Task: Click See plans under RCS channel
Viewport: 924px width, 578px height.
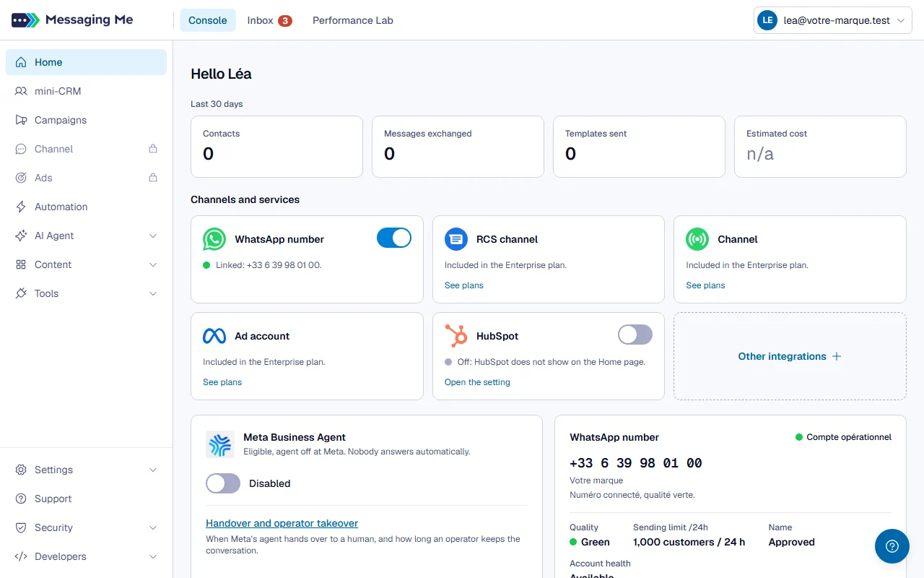Action: pos(464,285)
